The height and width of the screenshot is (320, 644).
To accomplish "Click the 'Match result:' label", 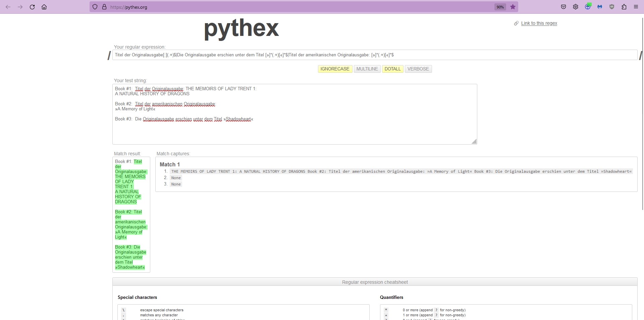I will [127, 154].
